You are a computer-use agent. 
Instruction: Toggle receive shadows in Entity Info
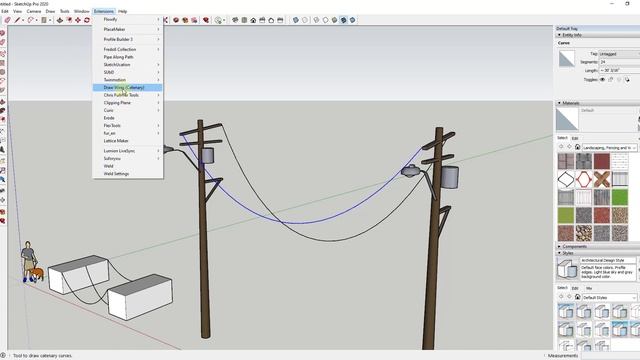[619, 80]
